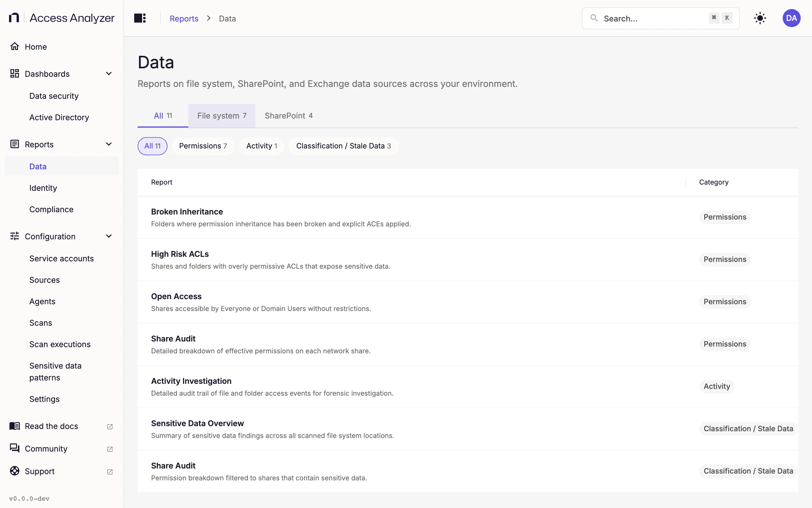Viewport: 812px width, 508px height.
Task: Collapse the Configuration section chevron
Action: click(109, 236)
